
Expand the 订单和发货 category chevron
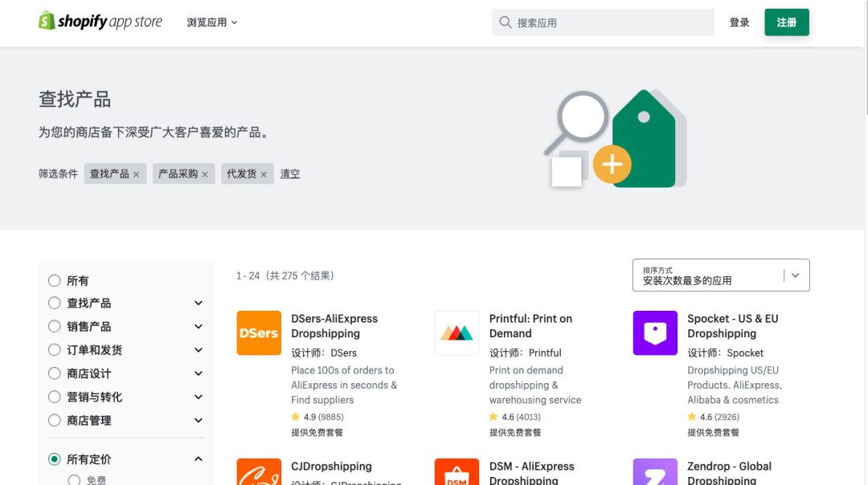click(199, 350)
